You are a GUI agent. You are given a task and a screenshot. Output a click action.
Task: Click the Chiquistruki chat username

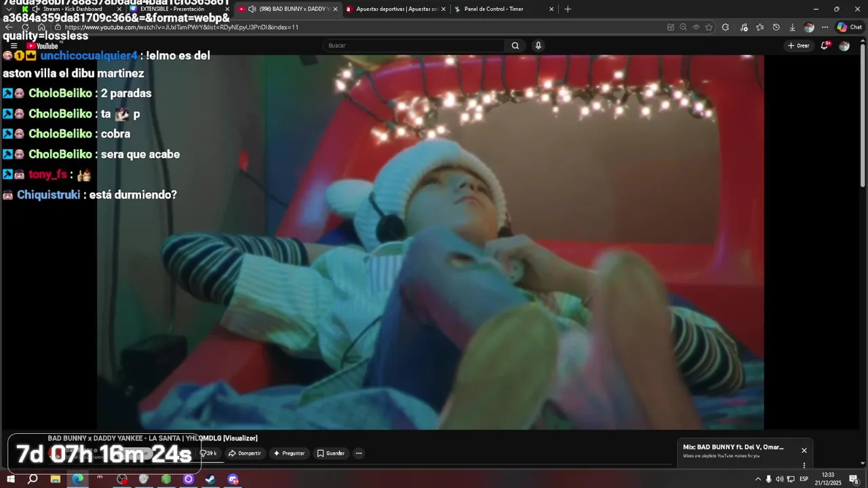49,195
